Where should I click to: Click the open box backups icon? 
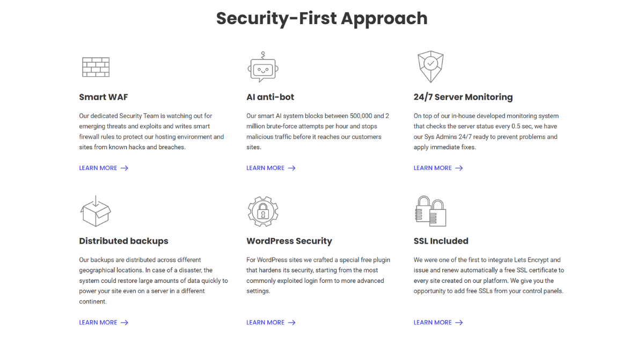tap(96, 211)
